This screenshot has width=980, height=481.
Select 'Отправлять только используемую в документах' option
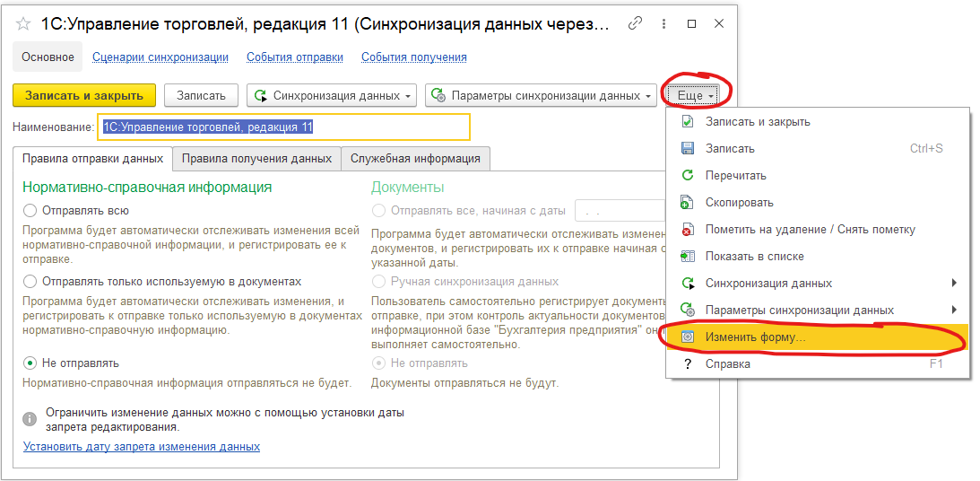coord(29,281)
